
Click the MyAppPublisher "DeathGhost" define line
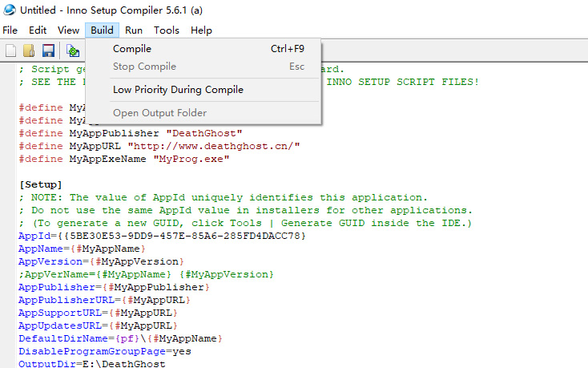pyautogui.click(x=131, y=133)
